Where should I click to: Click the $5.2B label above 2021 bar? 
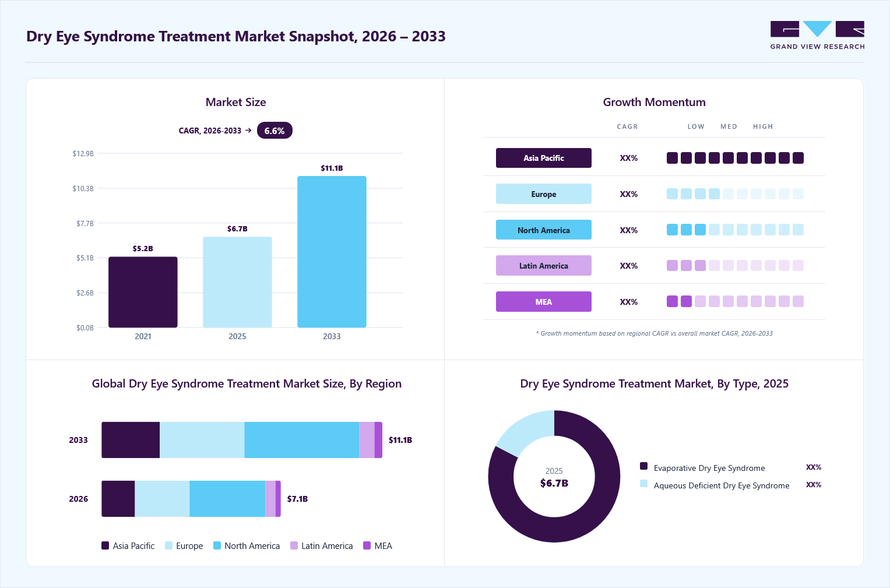143,248
